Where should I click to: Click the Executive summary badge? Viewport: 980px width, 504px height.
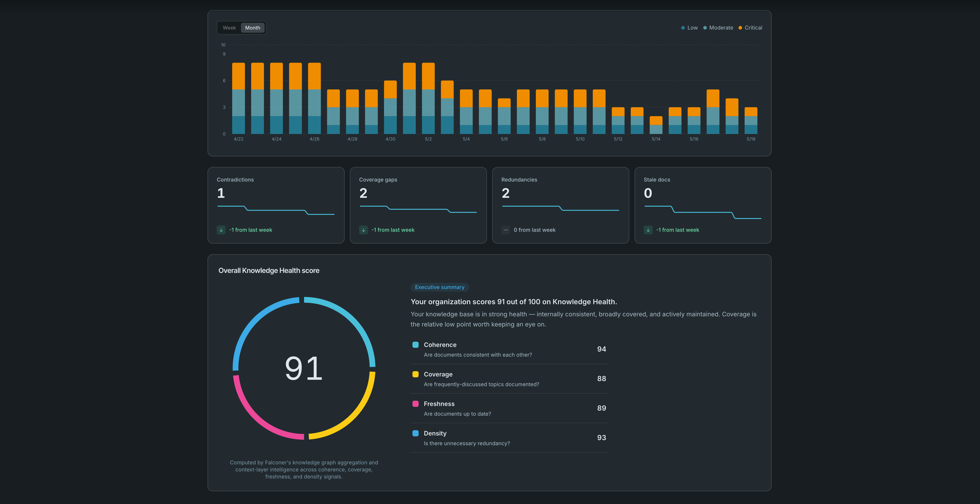pos(439,287)
